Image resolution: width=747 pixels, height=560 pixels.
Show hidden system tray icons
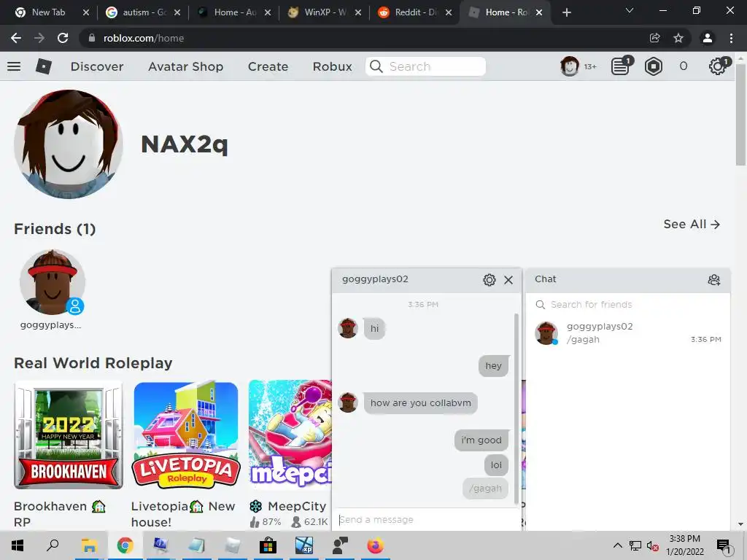click(x=617, y=545)
